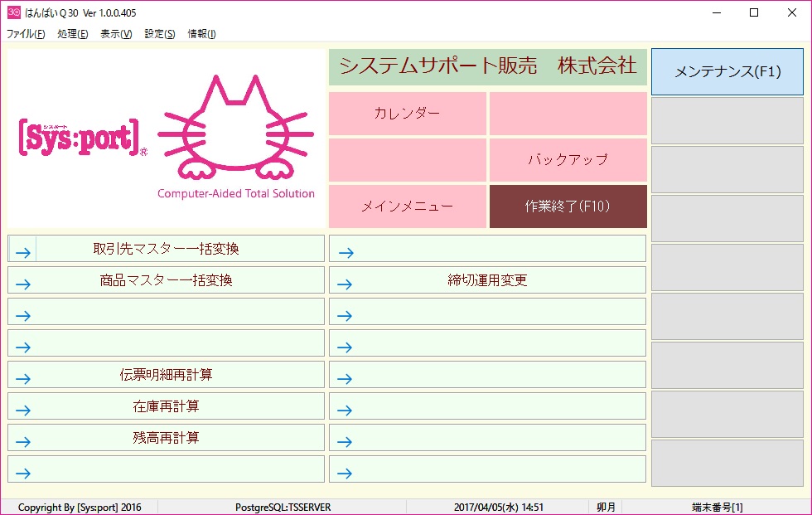
Task: Open the 表示(V) menu
Action: coord(116,34)
